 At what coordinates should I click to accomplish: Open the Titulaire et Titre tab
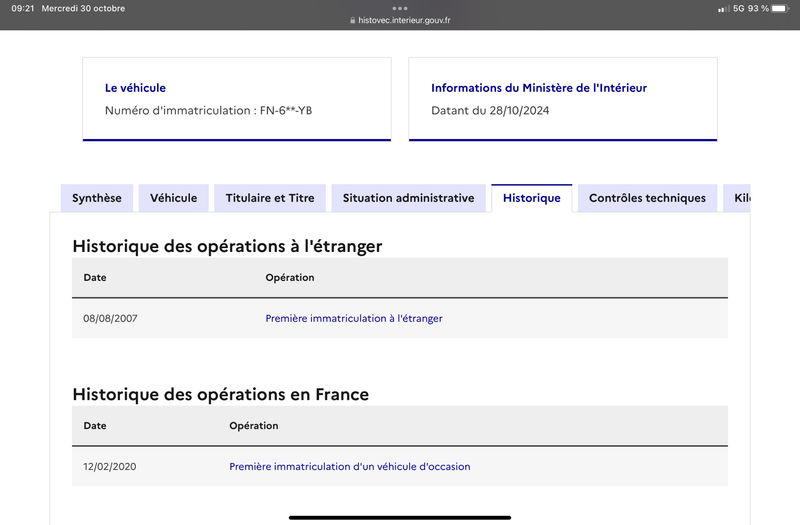click(x=270, y=198)
